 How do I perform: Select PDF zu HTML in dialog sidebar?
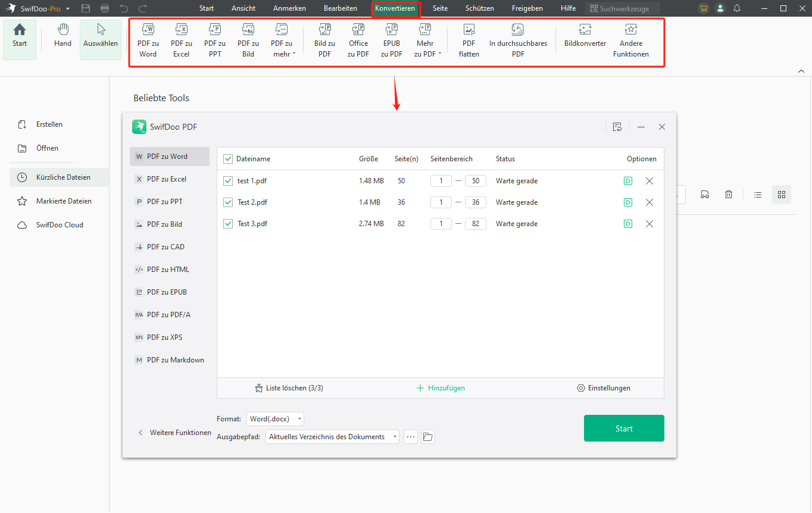pos(170,270)
